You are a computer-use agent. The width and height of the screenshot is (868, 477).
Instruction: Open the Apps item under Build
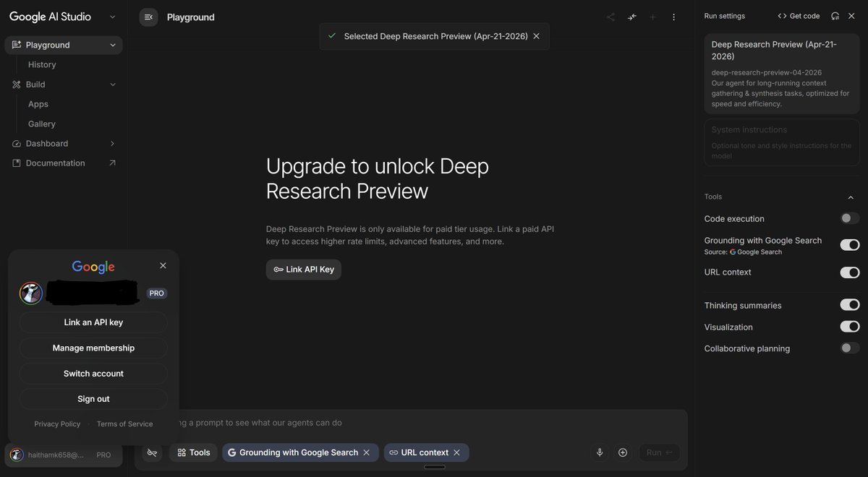tap(38, 104)
